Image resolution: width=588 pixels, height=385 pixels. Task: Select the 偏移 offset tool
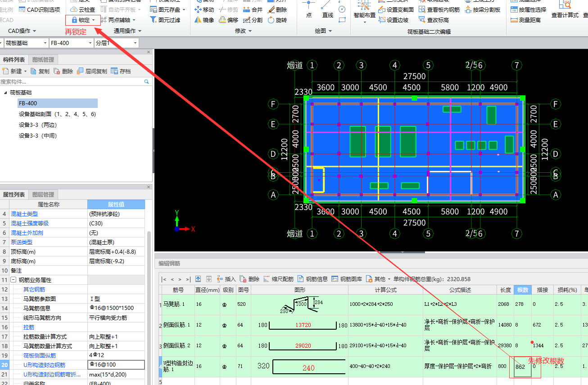pos(229,20)
